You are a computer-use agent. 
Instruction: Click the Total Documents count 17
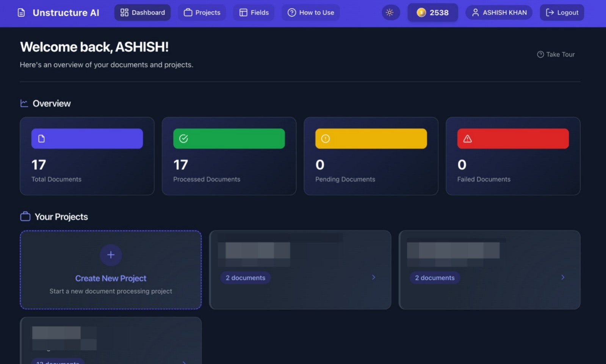pos(39,165)
